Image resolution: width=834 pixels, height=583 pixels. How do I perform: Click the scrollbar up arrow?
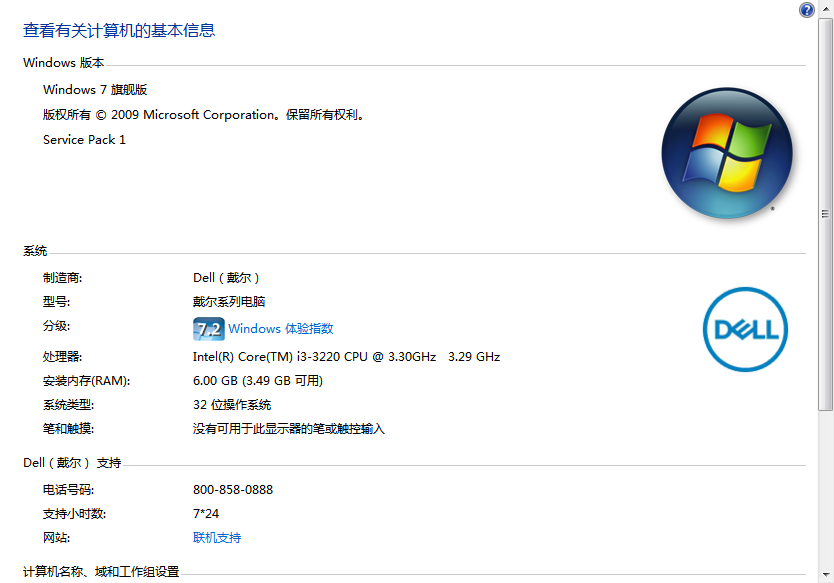(x=826, y=9)
